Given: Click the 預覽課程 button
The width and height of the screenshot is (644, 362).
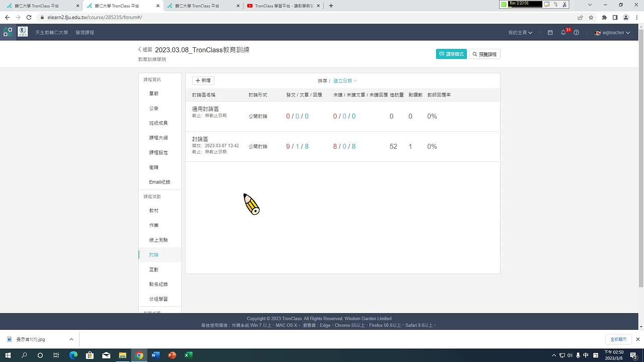Looking at the screenshot, I should tap(485, 54).
